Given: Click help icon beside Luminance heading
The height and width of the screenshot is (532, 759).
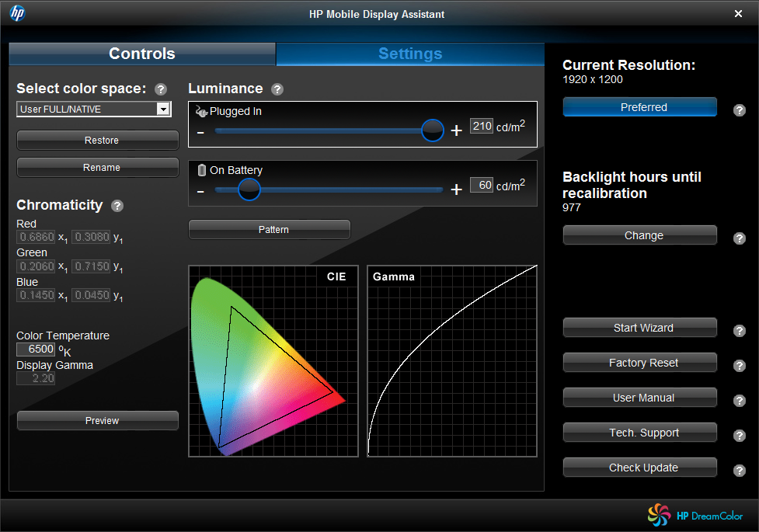Looking at the screenshot, I should point(277,89).
